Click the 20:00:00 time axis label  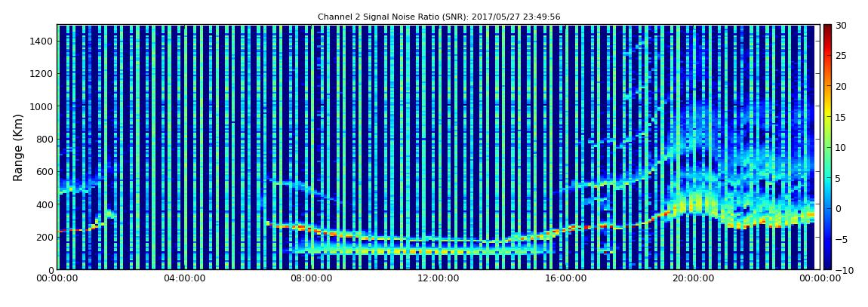coord(691,278)
